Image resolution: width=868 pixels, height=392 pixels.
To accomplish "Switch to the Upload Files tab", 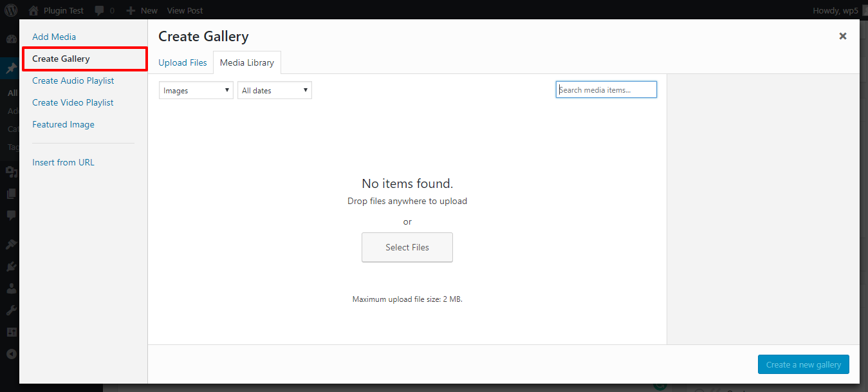I will pyautogui.click(x=183, y=62).
